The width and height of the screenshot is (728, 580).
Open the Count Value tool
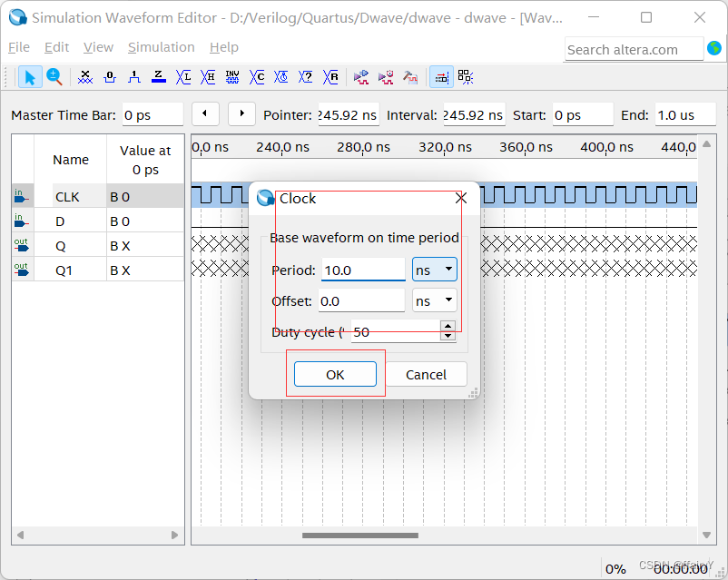[256, 77]
